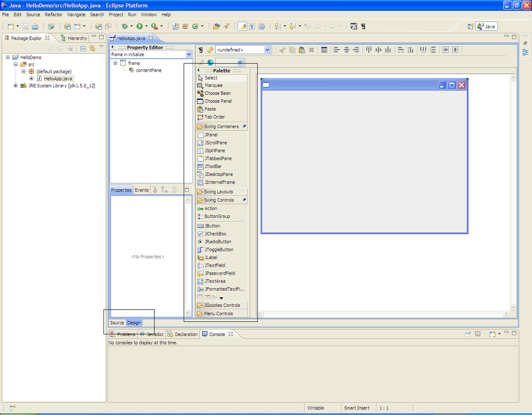The image size is (532, 415).
Task: Expand the JRE System Library node
Action: tap(16, 85)
